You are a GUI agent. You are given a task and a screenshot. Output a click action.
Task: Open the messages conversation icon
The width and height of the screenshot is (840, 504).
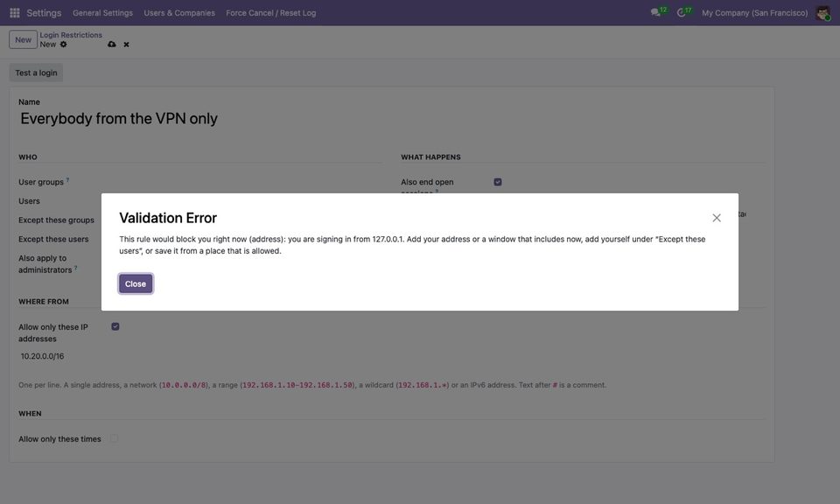click(655, 13)
